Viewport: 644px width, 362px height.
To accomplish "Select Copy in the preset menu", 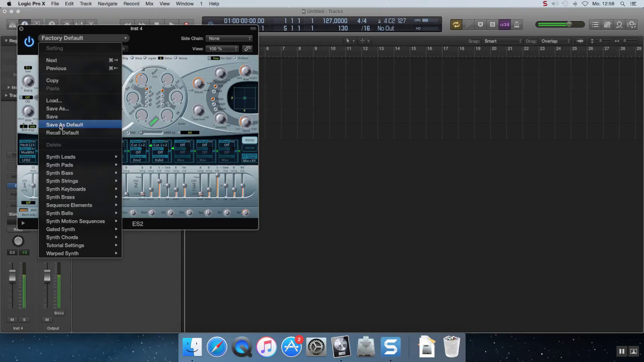I will 80,80.
